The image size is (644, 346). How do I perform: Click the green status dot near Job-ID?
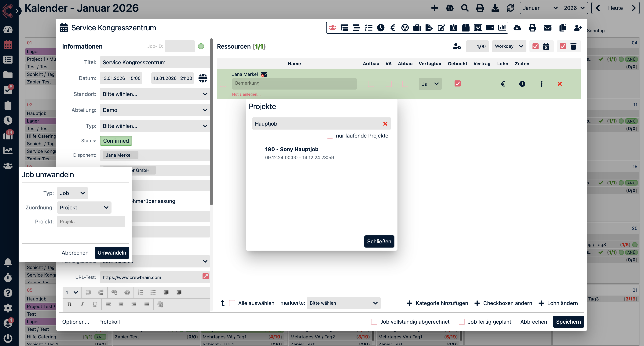pos(201,46)
